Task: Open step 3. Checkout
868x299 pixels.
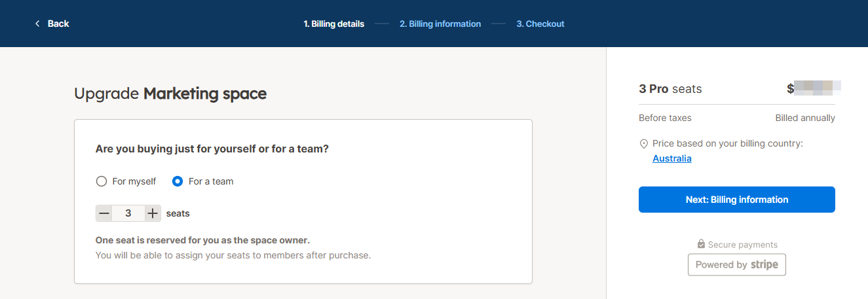Action: click(540, 24)
